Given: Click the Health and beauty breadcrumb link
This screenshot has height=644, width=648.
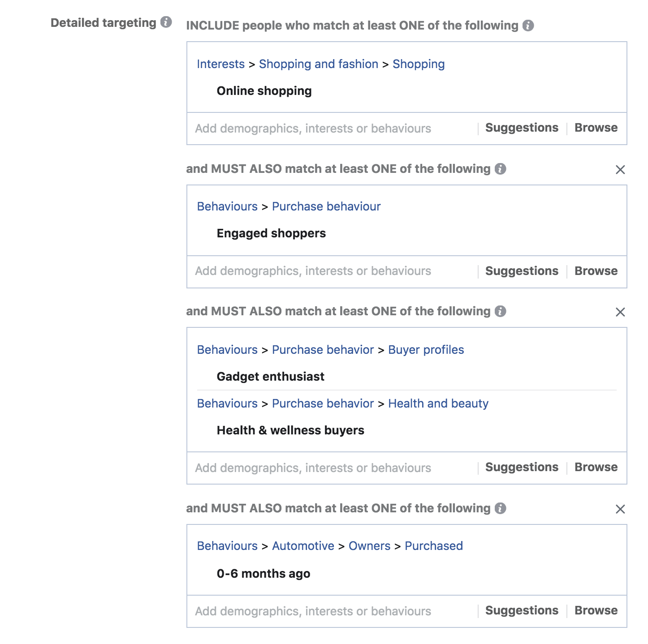Looking at the screenshot, I should [438, 404].
